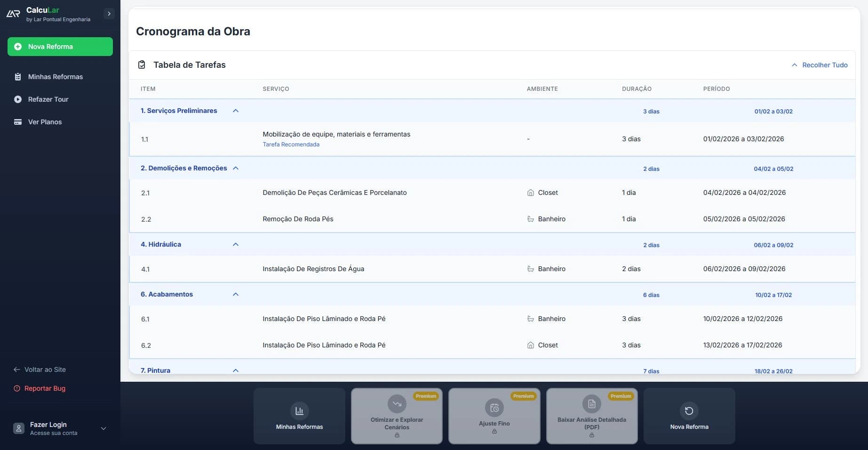The height and width of the screenshot is (450, 868).
Task: Click the Ajuste Fino calendar icon
Action: (x=494, y=408)
